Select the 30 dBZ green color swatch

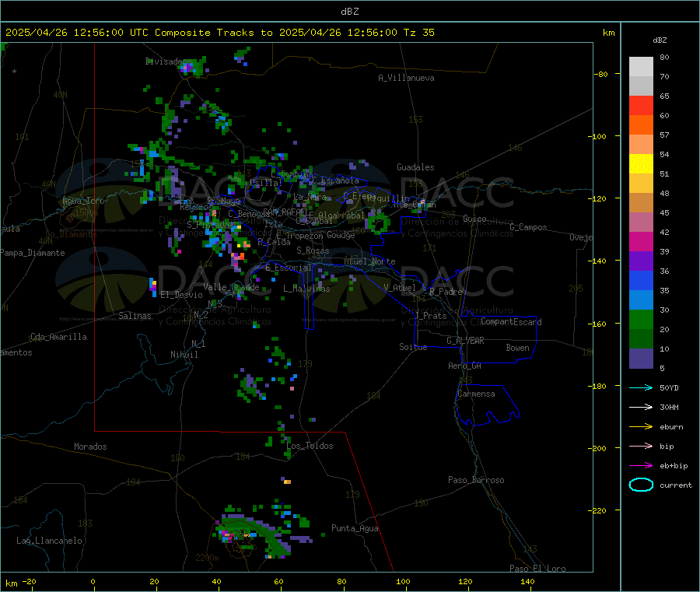(641, 319)
